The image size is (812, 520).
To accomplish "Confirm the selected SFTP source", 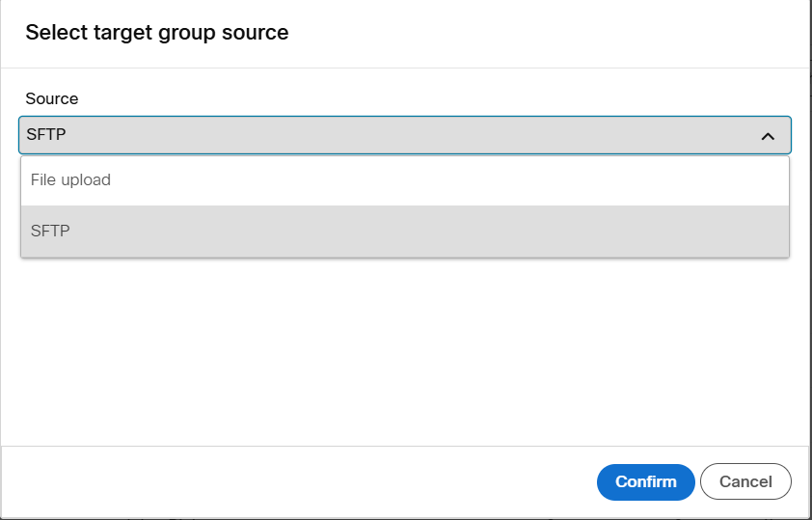I will (x=646, y=481).
